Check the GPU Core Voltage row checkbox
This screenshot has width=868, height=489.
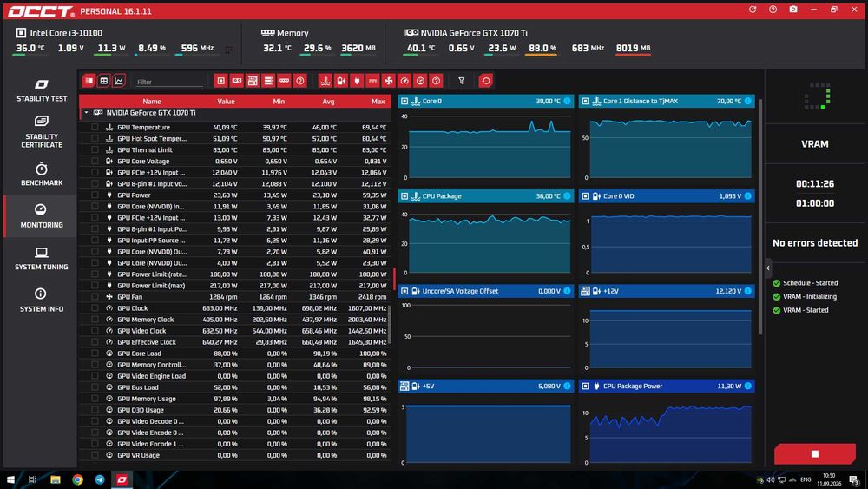pos(95,162)
